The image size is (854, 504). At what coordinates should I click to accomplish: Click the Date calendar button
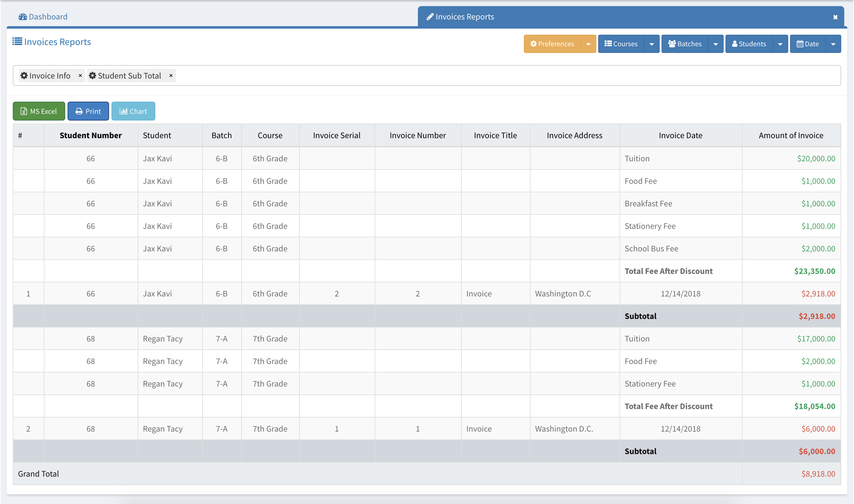click(x=807, y=44)
